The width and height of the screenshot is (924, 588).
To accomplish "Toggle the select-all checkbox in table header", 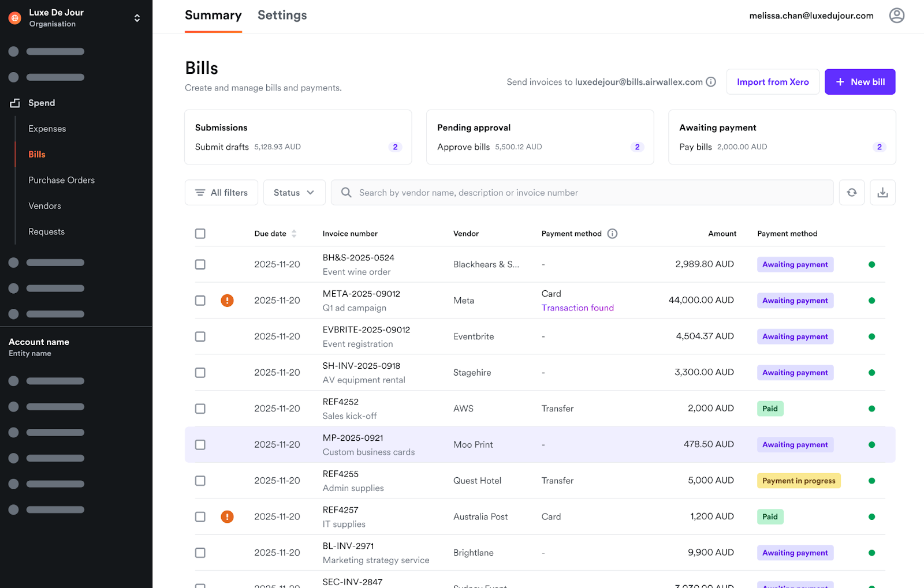I will (200, 234).
